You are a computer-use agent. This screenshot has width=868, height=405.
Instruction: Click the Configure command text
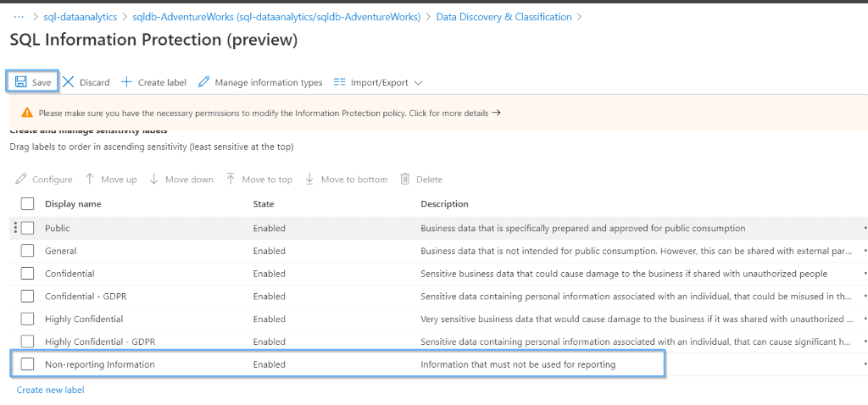(52, 180)
